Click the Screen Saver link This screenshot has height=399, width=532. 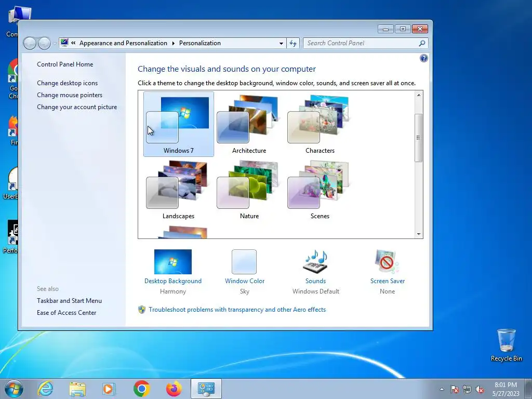pos(388,281)
